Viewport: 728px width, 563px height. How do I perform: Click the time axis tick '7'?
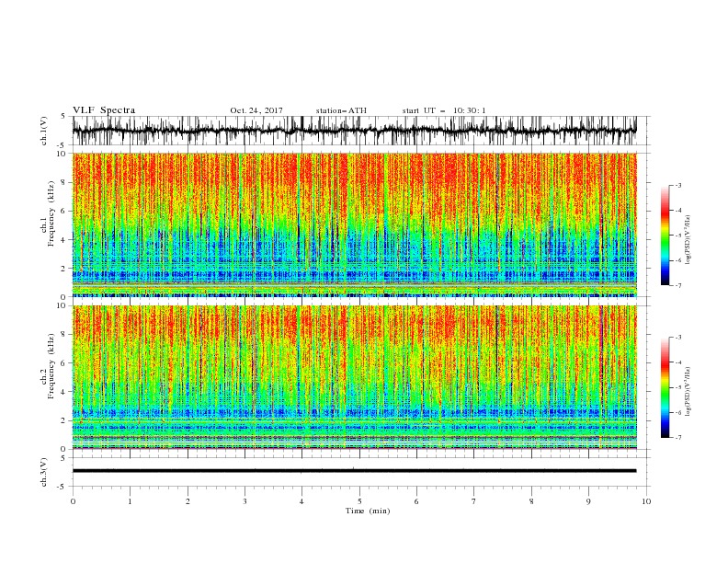[x=474, y=501]
